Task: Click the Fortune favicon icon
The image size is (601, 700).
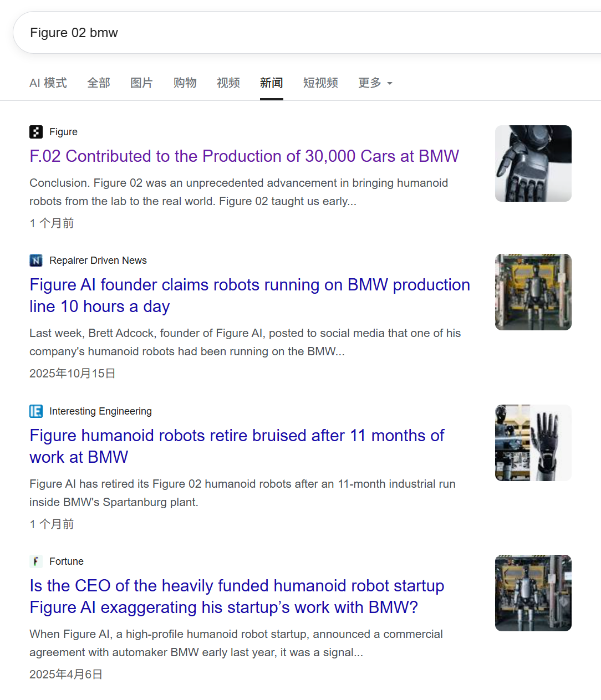Action: coord(36,561)
